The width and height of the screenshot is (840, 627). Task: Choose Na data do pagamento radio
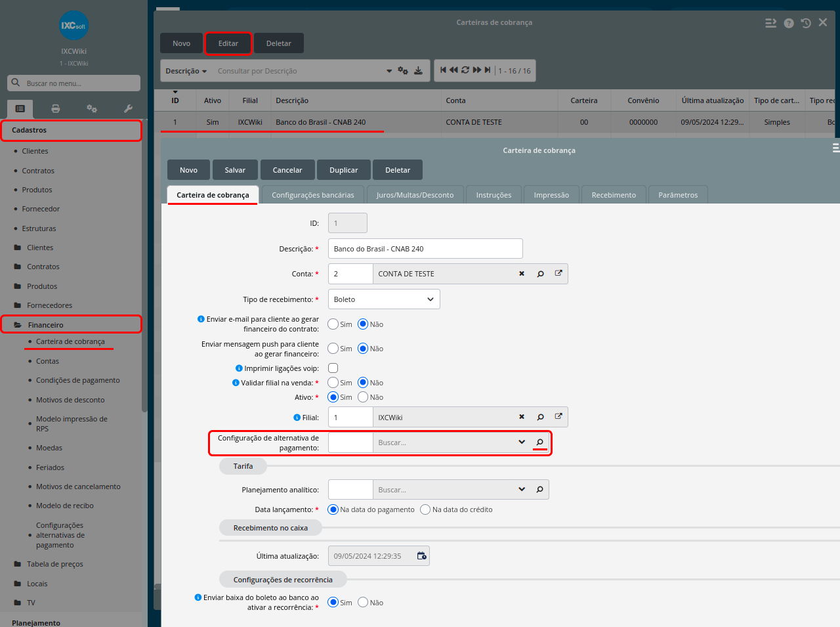click(x=333, y=509)
